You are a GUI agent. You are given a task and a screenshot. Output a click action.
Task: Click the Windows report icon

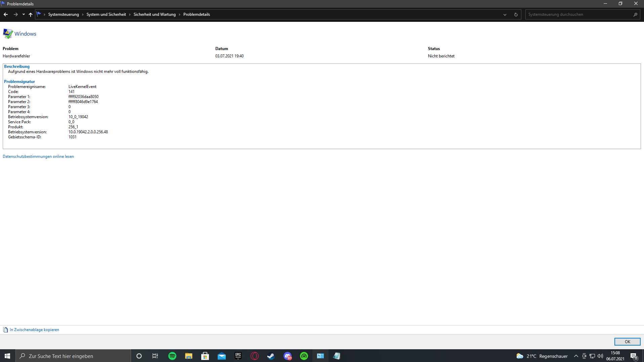click(8, 34)
